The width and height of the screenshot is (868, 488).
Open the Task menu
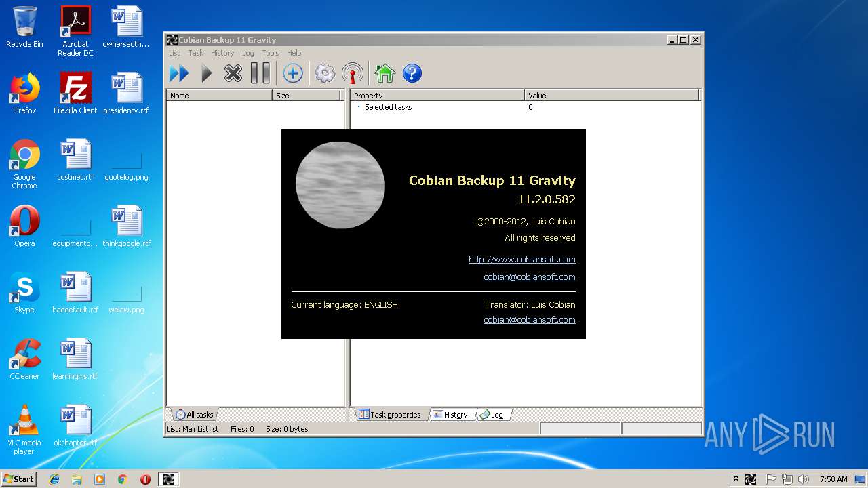point(196,53)
